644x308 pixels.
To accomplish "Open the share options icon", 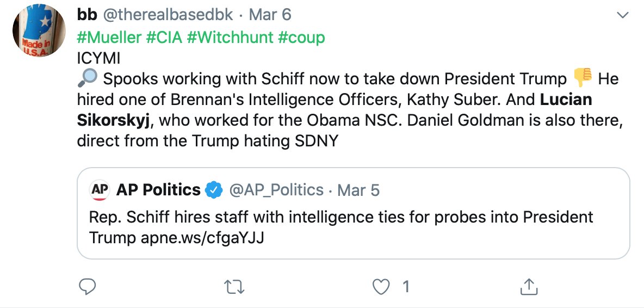I will pyautogui.click(x=530, y=286).
